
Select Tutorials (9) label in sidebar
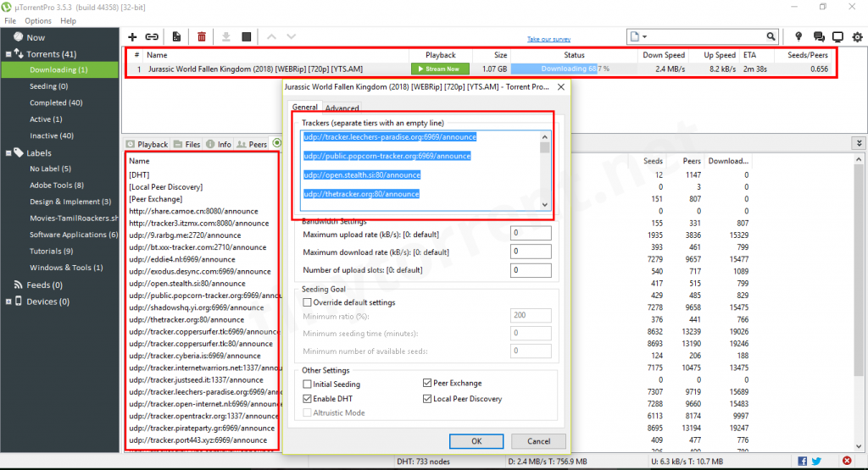pos(51,251)
